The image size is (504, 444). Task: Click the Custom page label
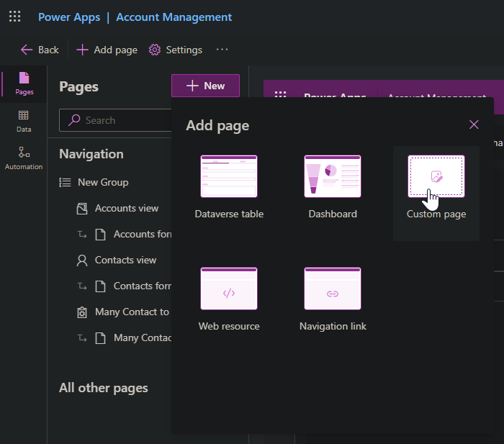click(436, 214)
